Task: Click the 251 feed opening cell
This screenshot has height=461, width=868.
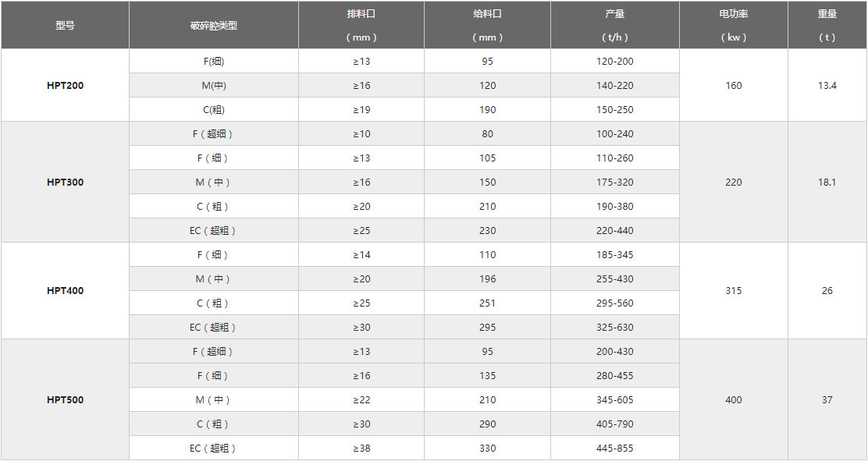Action: [x=487, y=303]
